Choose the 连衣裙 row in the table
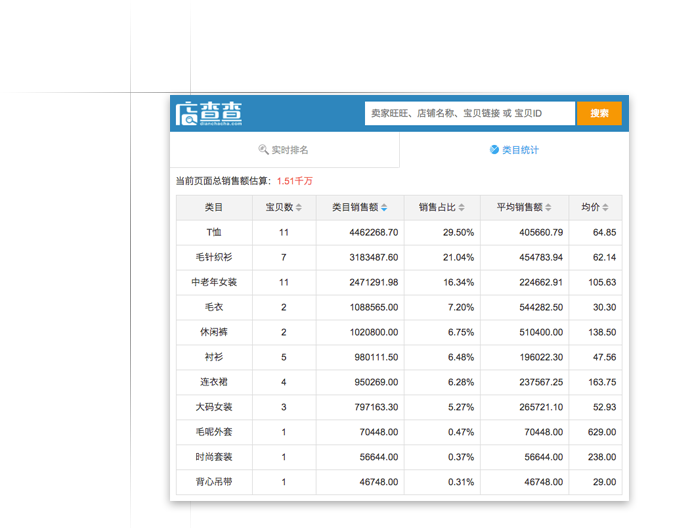The height and width of the screenshot is (528, 677). [x=214, y=382]
